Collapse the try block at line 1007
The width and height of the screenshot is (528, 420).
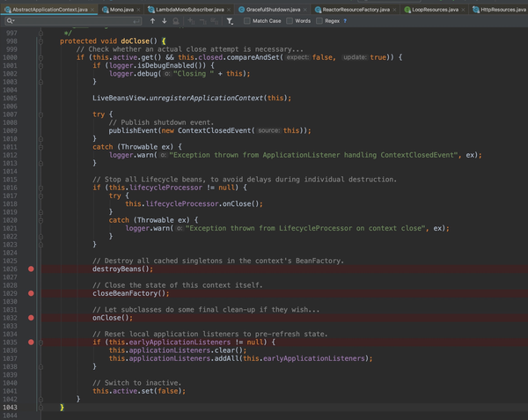(x=40, y=114)
